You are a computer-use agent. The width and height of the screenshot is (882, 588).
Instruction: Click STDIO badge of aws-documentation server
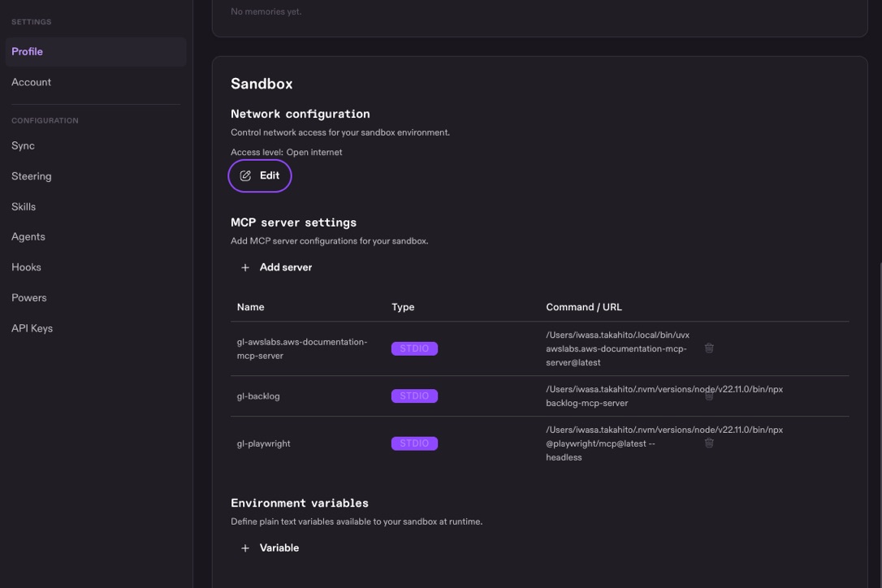tap(414, 349)
